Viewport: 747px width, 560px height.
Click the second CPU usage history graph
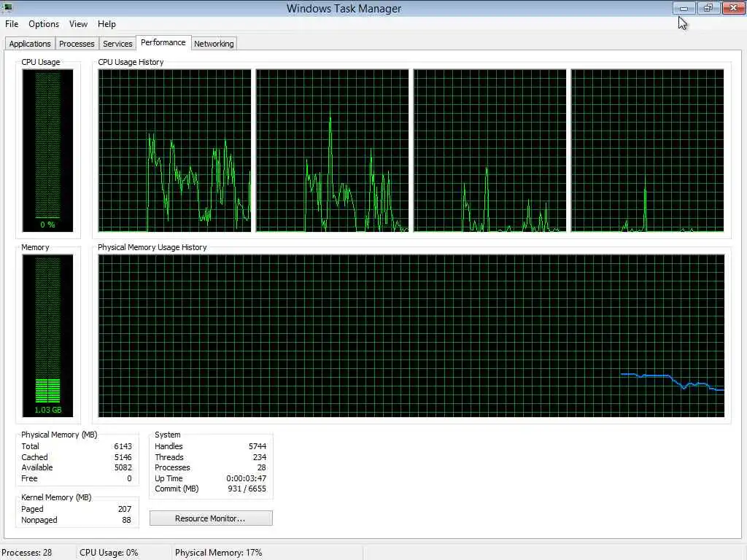pyautogui.click(x=332, y=150)
